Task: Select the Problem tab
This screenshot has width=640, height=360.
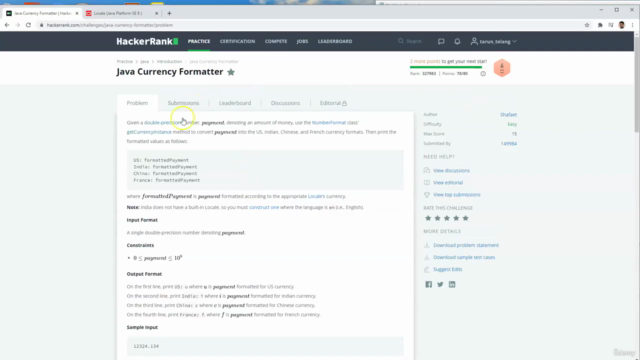Action: [137, 103]
